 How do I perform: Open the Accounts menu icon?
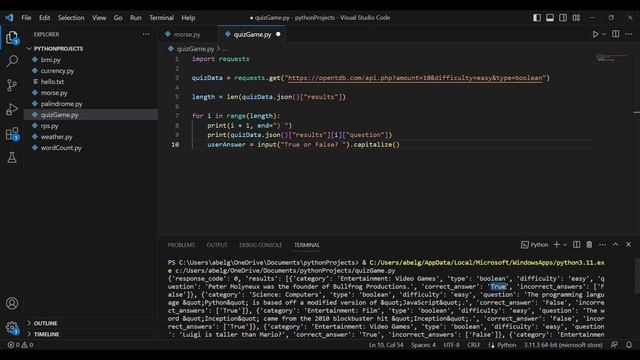(x=12, y=303)
